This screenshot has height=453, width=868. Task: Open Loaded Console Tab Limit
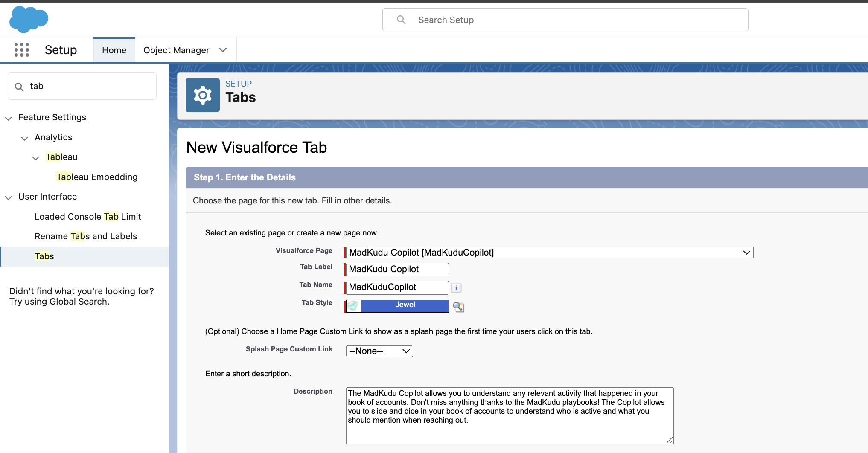click(x=88, y=217)
